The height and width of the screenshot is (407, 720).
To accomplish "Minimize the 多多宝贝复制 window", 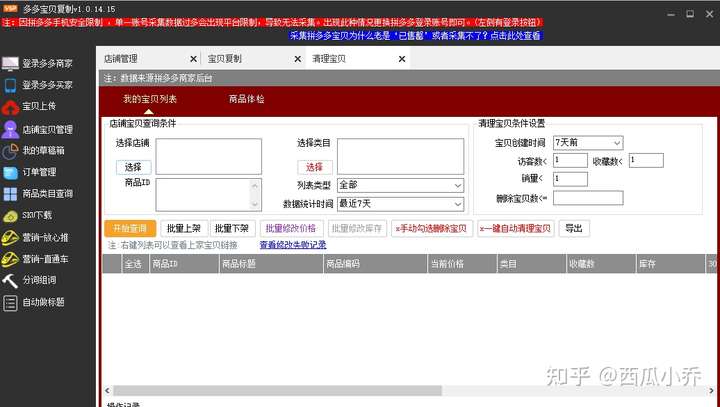I will click(x=671, y=14).
